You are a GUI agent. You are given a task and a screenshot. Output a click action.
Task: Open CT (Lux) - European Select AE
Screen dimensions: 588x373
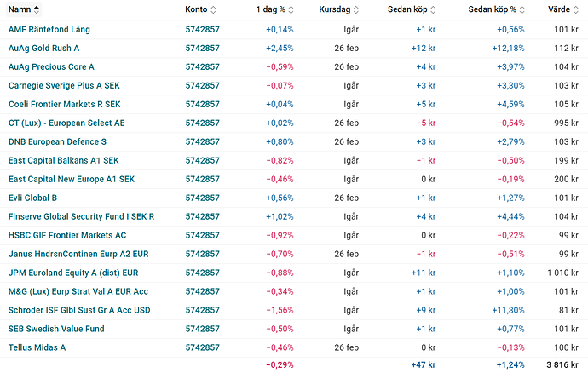[66, 123]
